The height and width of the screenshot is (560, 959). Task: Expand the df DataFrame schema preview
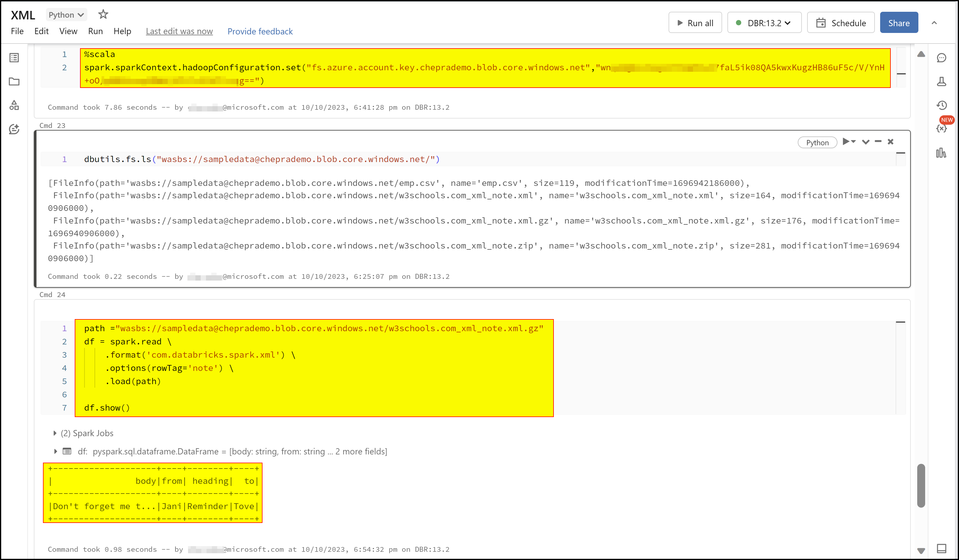[55, 451]
